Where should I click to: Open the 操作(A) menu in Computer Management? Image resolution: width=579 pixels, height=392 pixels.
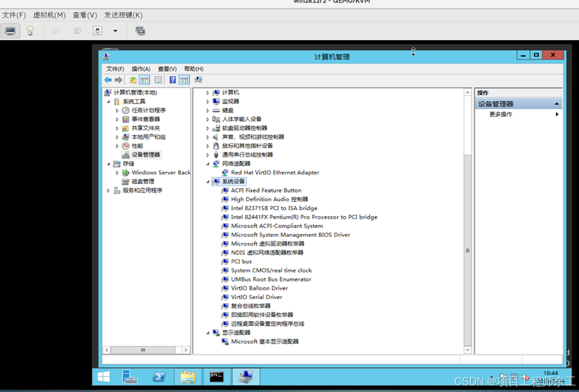pyautogui.click(x=141, y=69)
